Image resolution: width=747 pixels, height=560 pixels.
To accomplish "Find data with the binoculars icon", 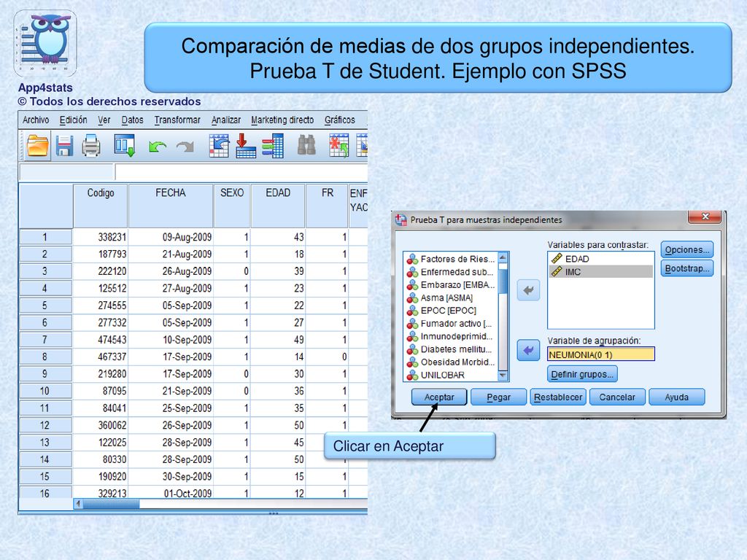I will 306,145.
